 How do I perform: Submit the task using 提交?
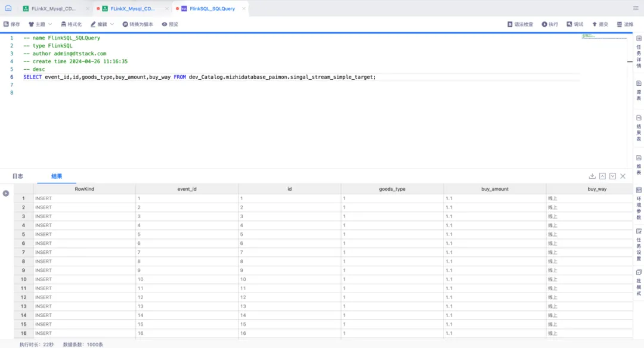pos(600,24)
